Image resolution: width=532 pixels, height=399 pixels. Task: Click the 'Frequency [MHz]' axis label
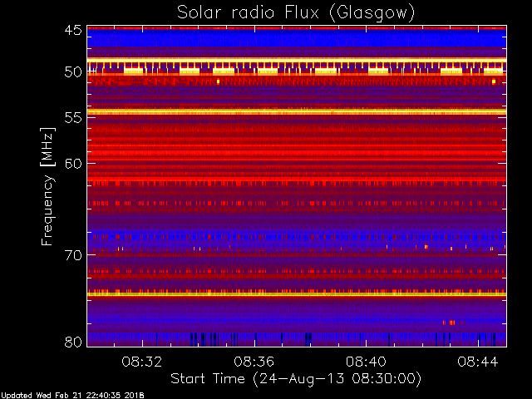(x=47, y=186)
